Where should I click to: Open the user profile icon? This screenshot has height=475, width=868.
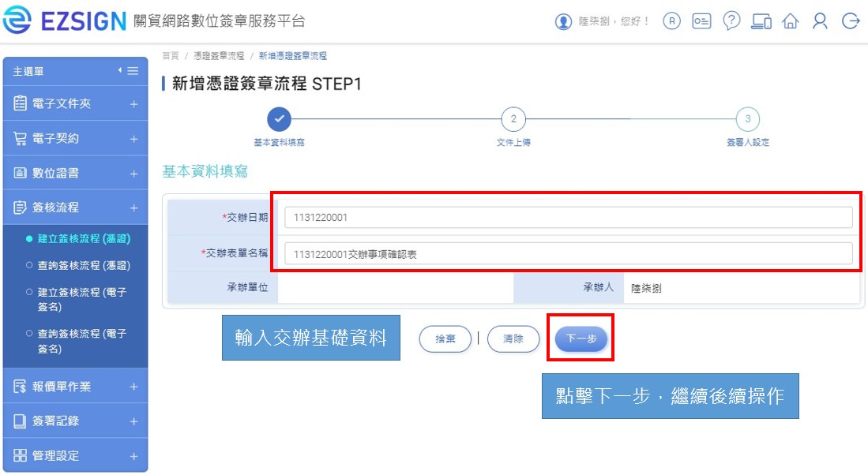pyautogui.click(x=820, y=21)
